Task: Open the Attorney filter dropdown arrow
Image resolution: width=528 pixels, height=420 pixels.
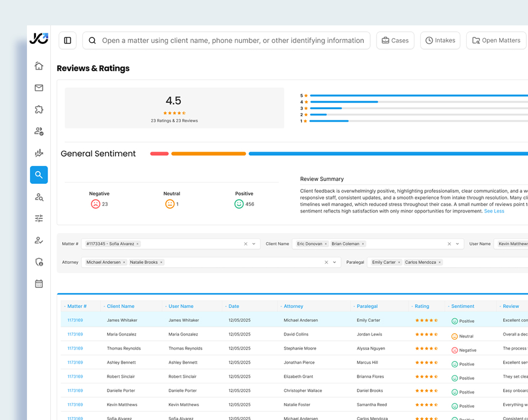Action: click(x=335, y=263)
